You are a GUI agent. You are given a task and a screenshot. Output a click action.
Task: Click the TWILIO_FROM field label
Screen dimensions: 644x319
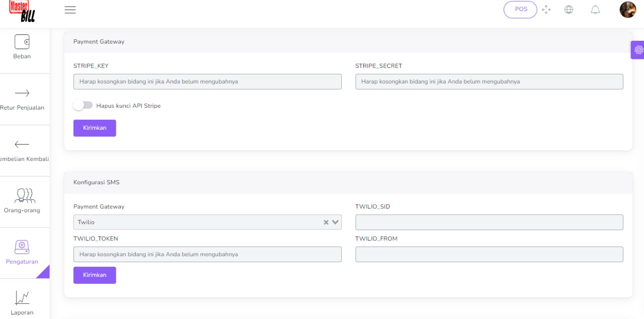pos(376,238)
